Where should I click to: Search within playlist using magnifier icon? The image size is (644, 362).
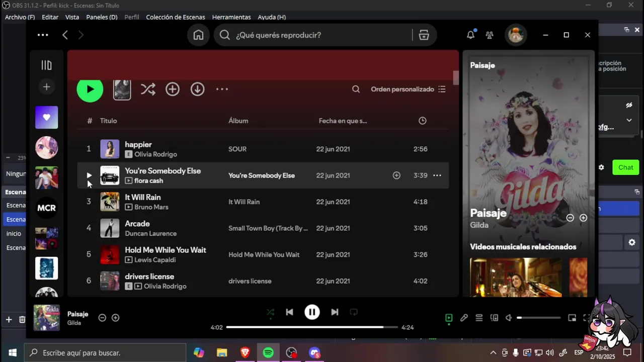point(356,89)
